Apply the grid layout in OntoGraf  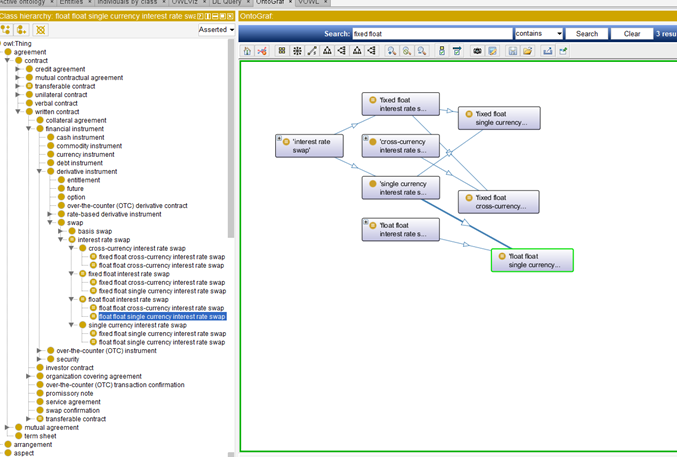[x=282, y=51]
